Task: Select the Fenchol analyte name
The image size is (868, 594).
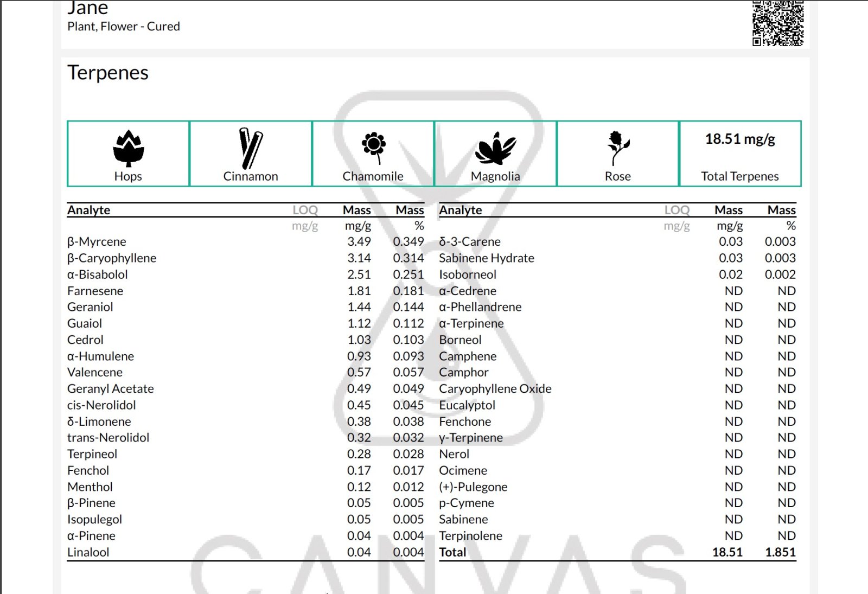Action: tap(88, 470)
